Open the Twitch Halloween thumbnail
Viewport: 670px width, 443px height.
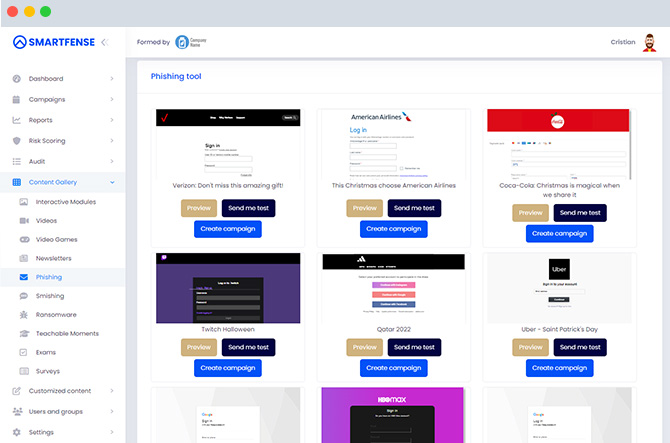pyautogui.click(x=228, y=288)
